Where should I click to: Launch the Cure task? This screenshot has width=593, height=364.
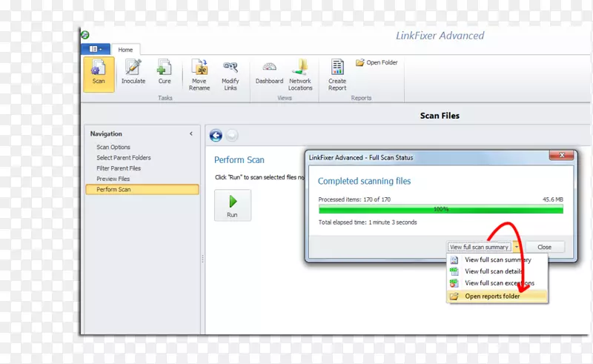pos(165,72)
